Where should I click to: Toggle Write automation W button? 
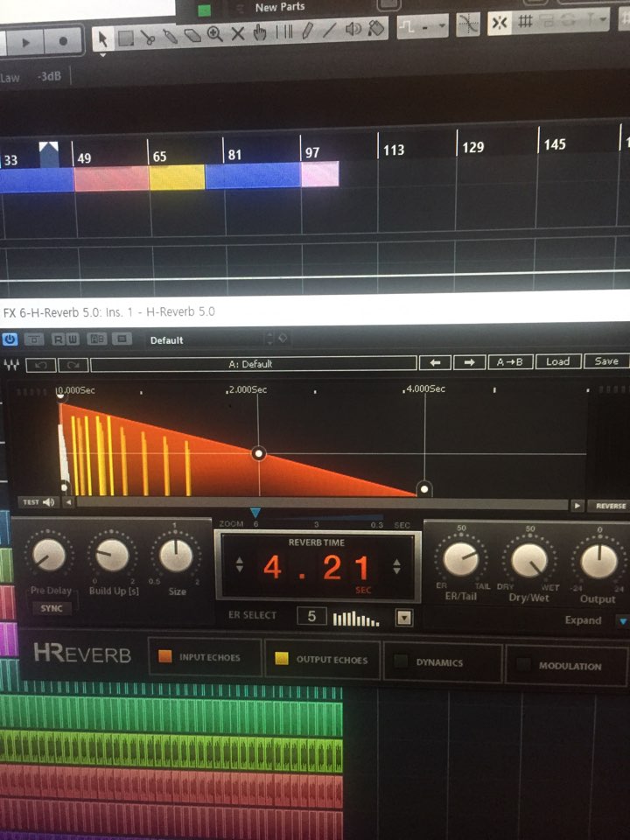tap(73, 339)
